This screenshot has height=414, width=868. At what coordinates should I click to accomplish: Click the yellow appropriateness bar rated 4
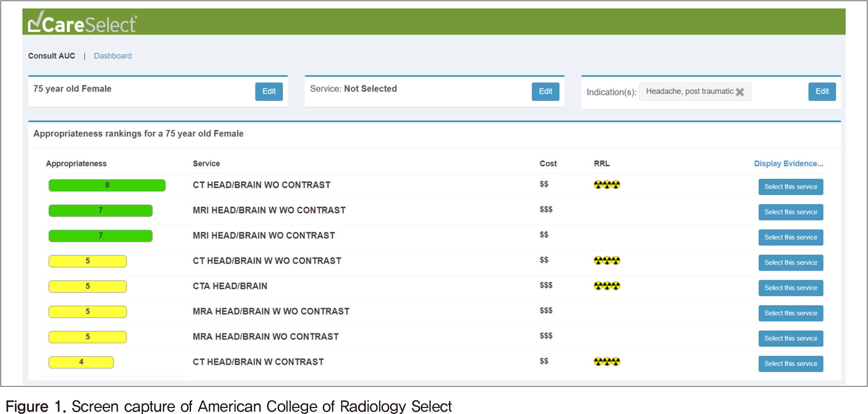(x=81, y=362)
